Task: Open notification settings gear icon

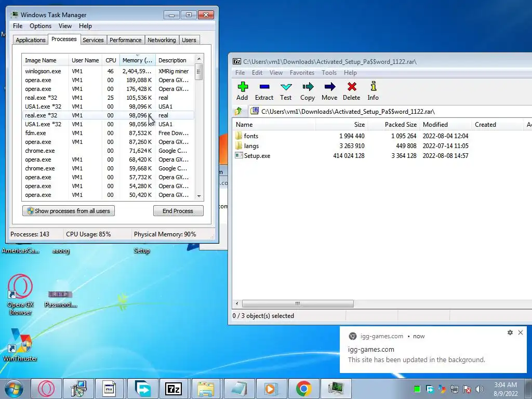Action: point(510,332)
